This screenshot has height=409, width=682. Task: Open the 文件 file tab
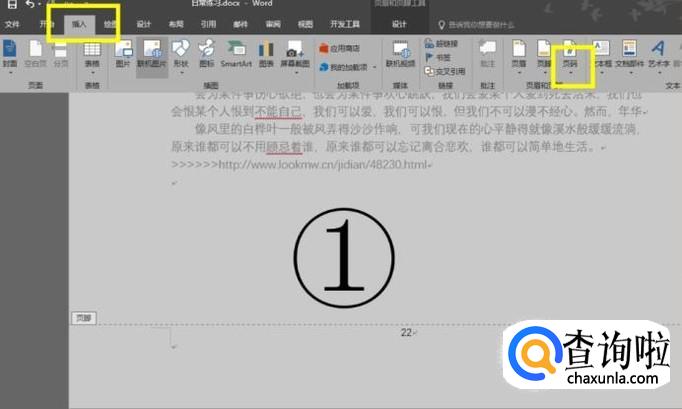pos(12,24)
